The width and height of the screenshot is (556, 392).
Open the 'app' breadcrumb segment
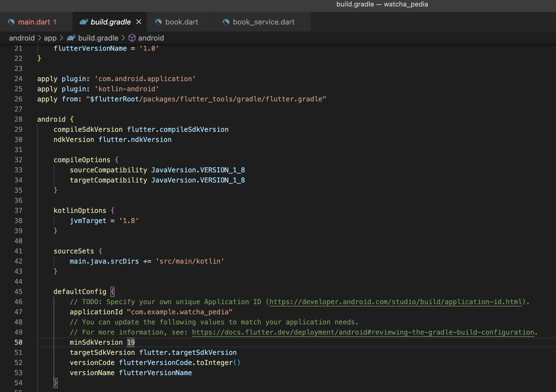click(50, 38)
